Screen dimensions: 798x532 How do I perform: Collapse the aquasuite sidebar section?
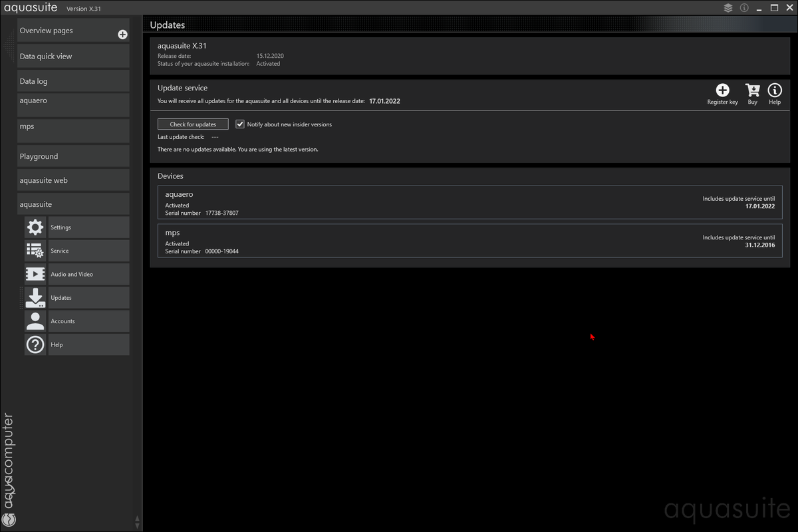pyautogui.click(x=73, y=204)
